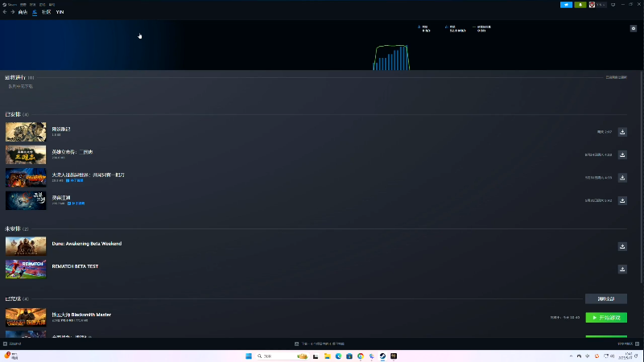
Task: Open Google Chrome from taskbar
Action: [360, 356]
